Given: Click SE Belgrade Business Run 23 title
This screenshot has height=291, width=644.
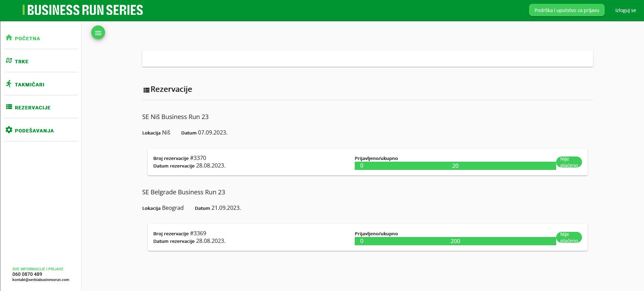Looking at the screenshot, I should (184, 192).
